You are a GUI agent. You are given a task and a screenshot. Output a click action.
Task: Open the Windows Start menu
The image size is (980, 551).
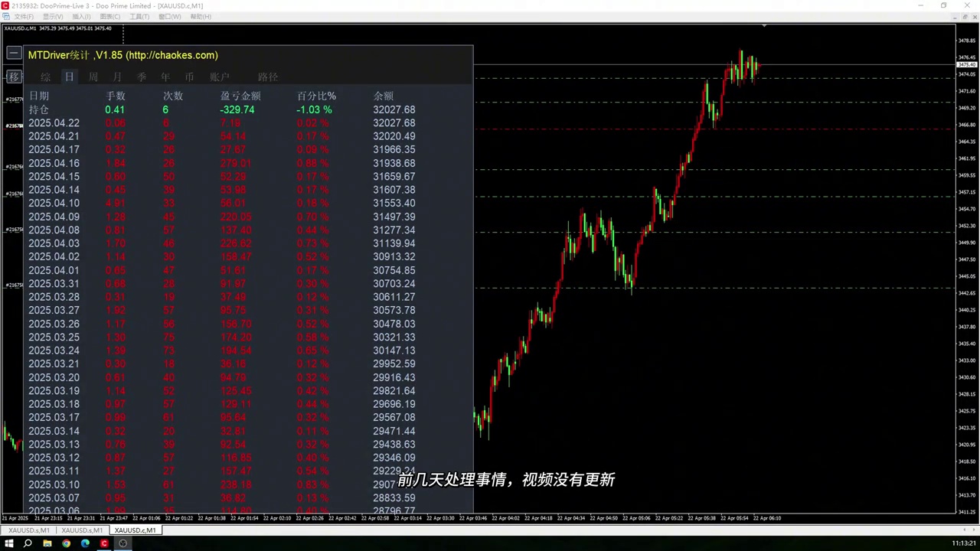pyautogui.click(x=9, y=543)
